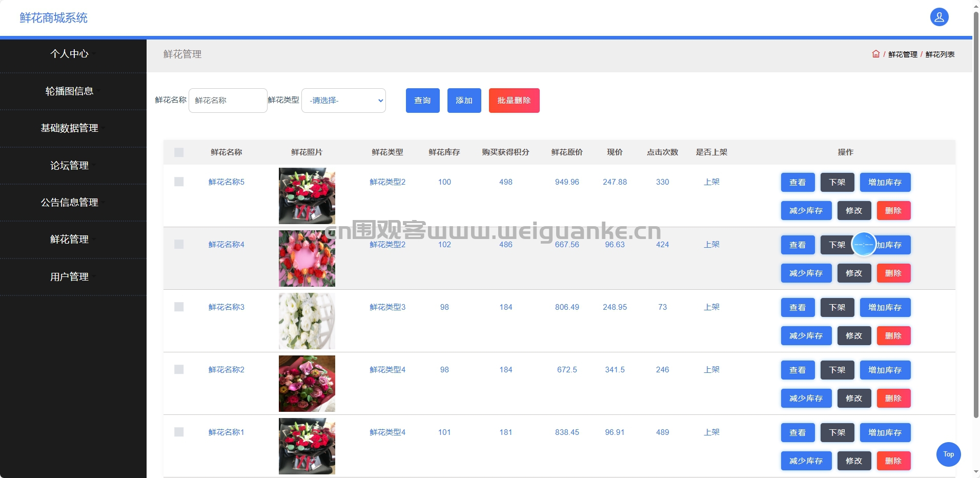
Task: Click 减少库存 for 鲜花名称4
Action: coord(806,273)
